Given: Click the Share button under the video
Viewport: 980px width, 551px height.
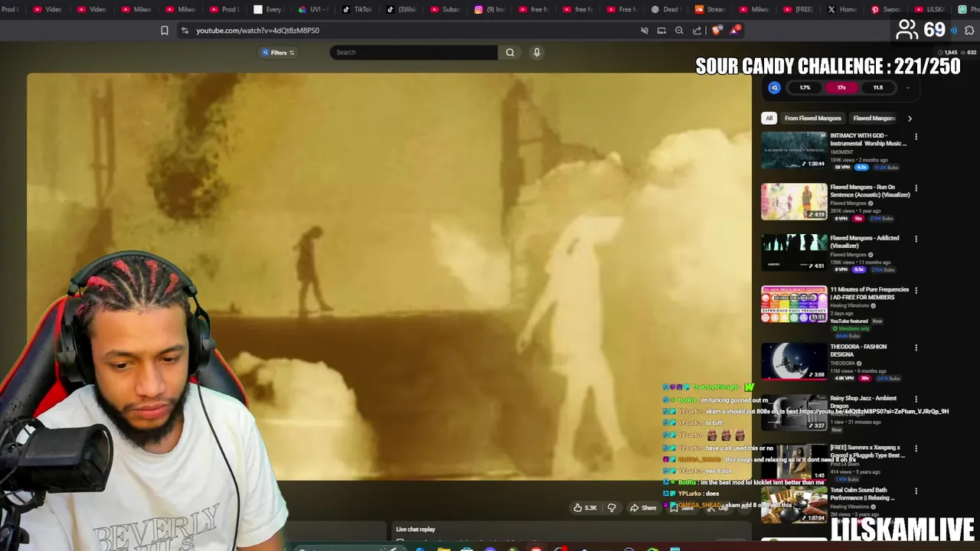Looking at the screenshot, I should tap(643, 507).
